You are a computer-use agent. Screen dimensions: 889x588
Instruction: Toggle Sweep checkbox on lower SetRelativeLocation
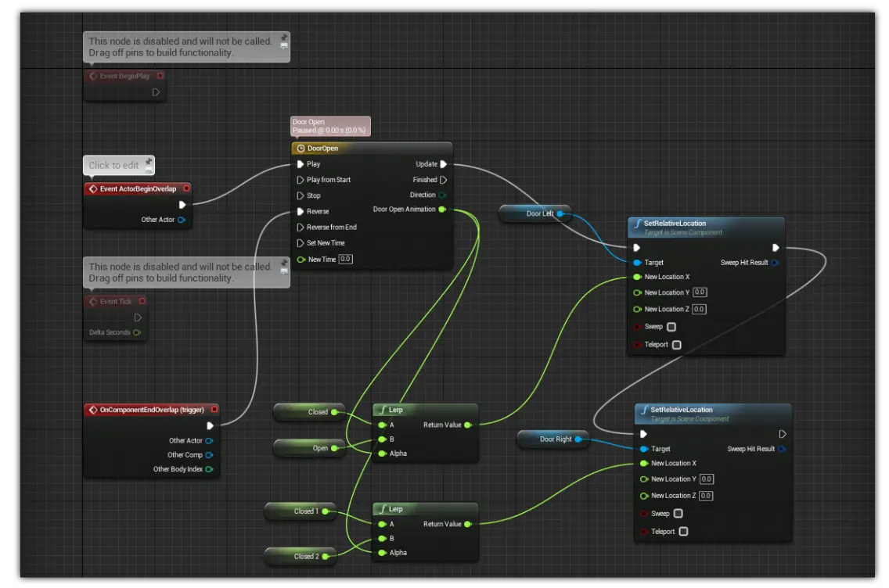tap(678, 513)
